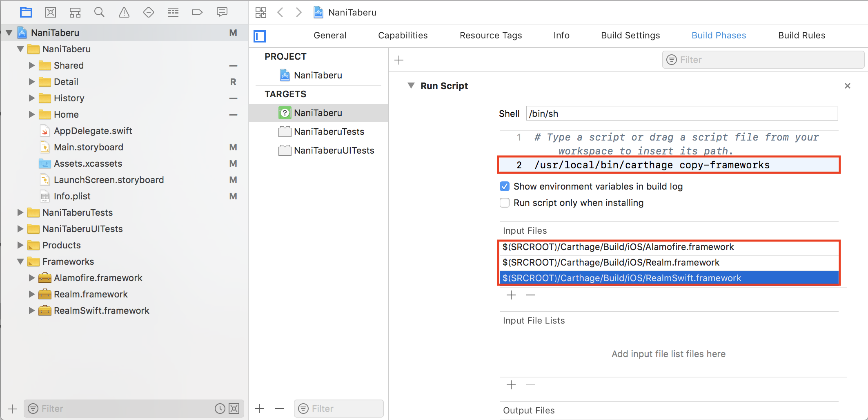
Task: Expand the Detail folder
Action: [31, 82]
